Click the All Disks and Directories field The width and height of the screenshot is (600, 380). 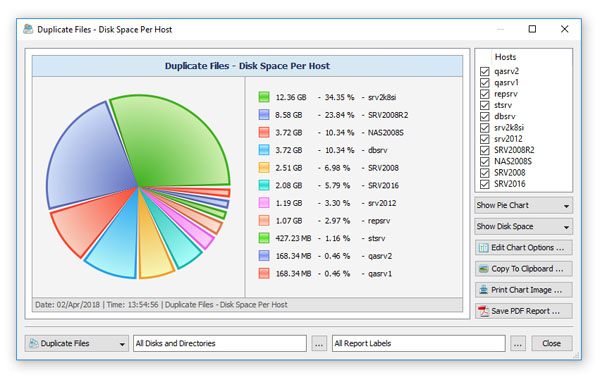[220, 343]
